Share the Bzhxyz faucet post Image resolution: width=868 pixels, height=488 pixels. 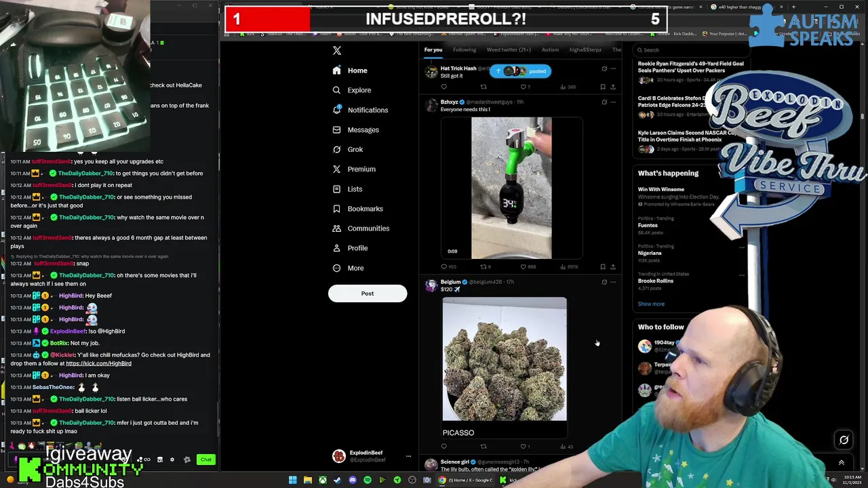point(613,266)
